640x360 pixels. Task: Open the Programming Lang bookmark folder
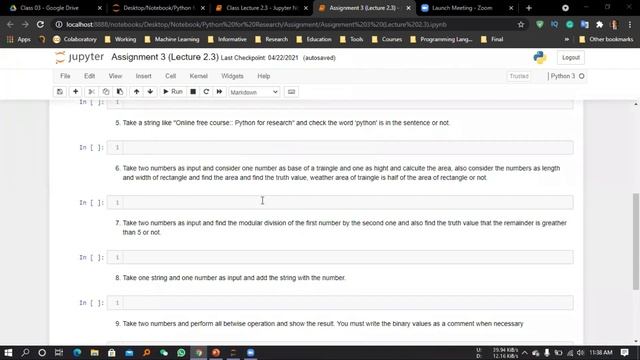[x=441, y=40]
